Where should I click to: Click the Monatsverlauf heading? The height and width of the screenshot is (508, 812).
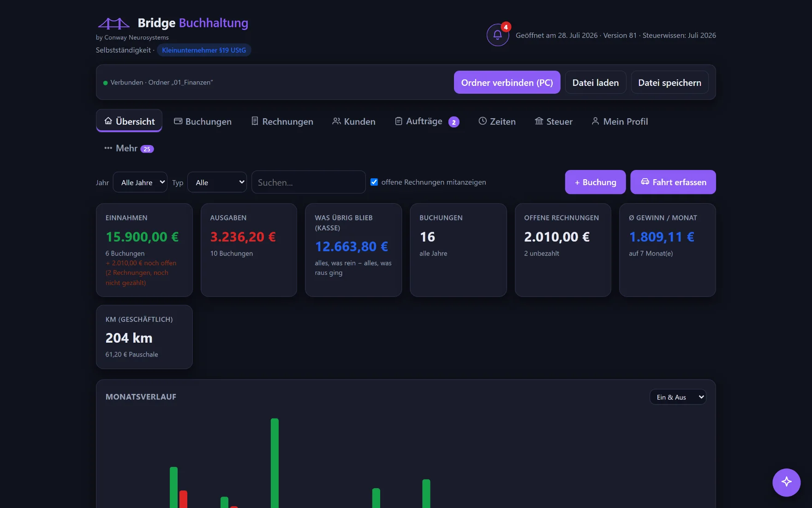(141, 397)
